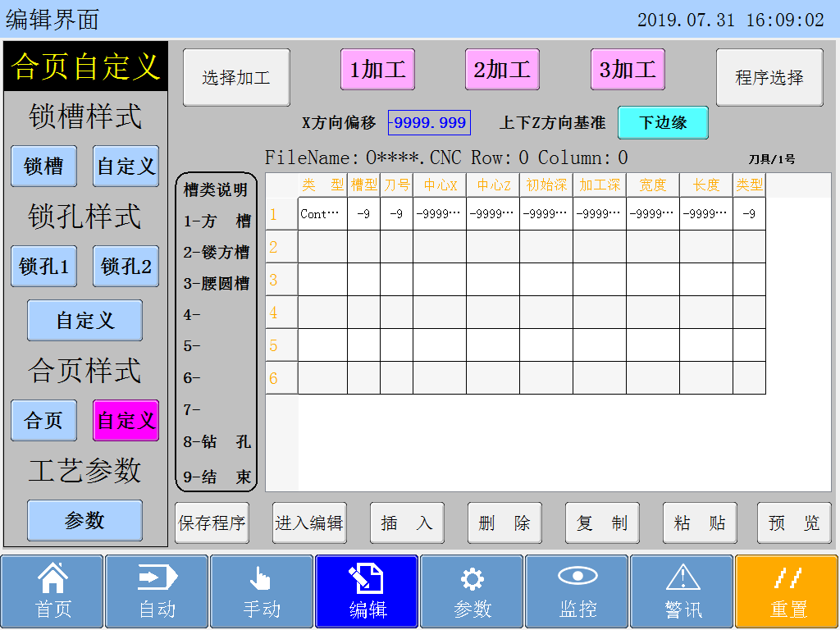Open the 监控 monitor eye icon

click(x=577, y=591)
